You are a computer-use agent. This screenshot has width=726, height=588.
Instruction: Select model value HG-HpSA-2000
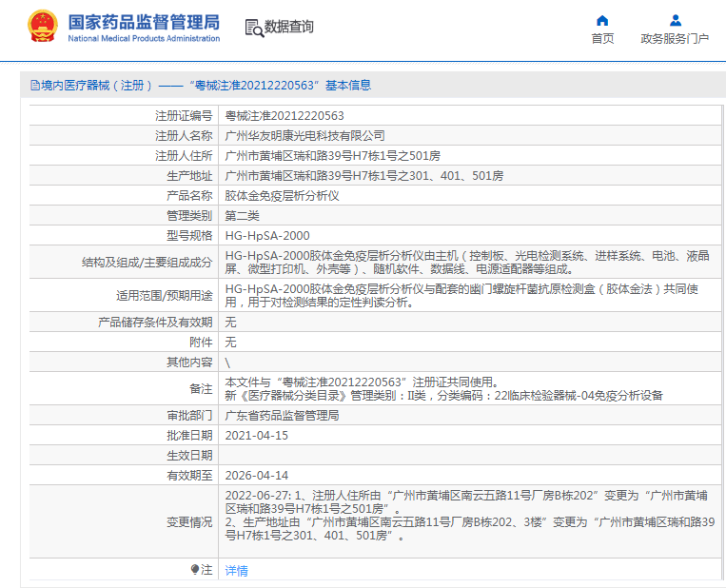tap(267, 236)
